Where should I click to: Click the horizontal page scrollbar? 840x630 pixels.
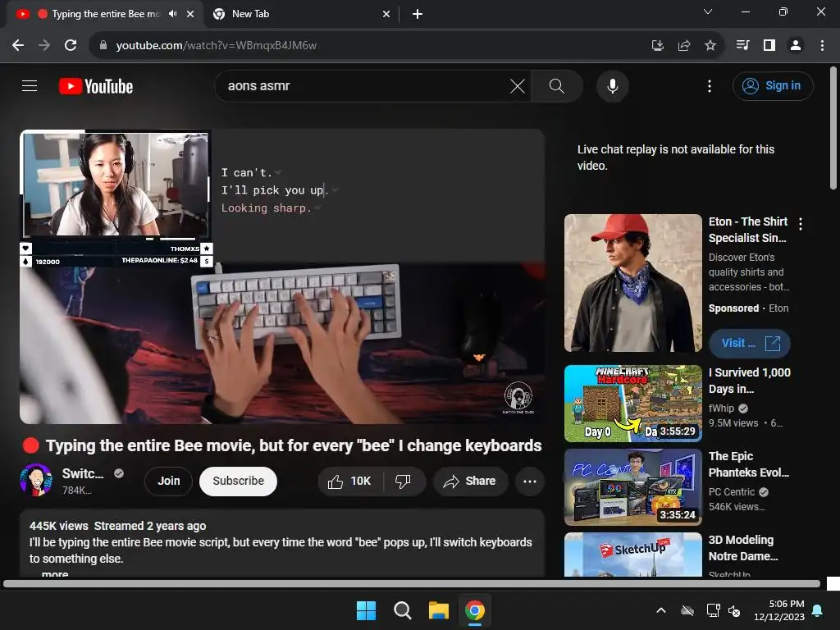coord(412,583)
